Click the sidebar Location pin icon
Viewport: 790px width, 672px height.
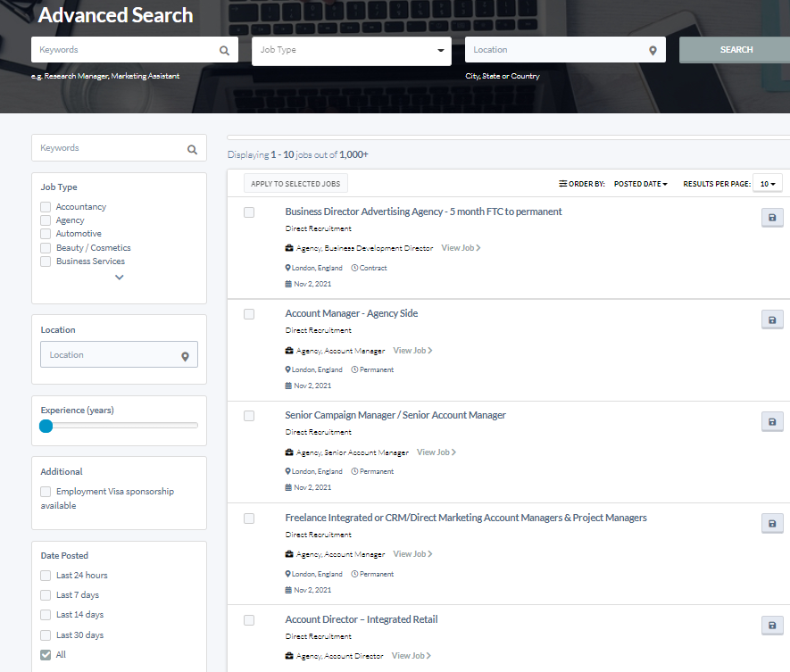[x=185, y=356]
